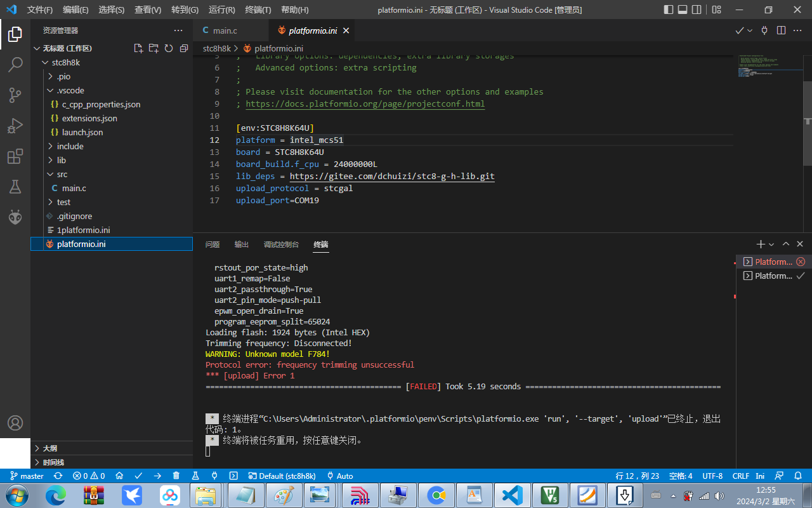
Task: Open new terminal launch profile dropdown
Action: pos(771,244)
